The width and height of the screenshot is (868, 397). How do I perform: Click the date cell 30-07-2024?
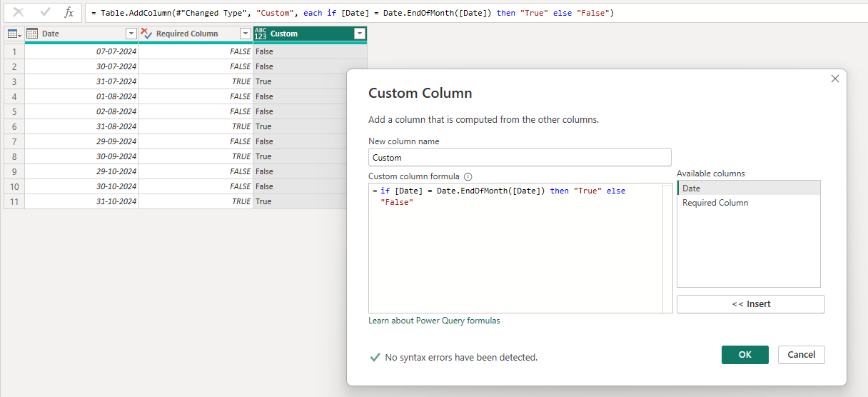click(x=81, y=66)
